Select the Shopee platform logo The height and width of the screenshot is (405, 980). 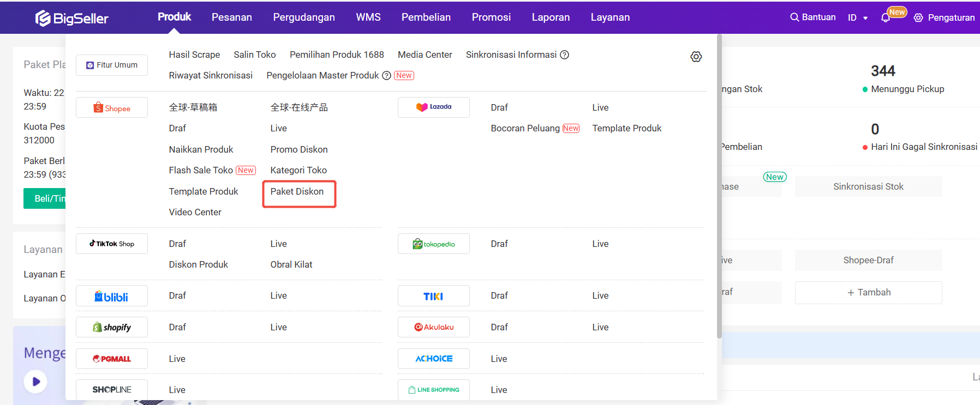tap(112, 108)
